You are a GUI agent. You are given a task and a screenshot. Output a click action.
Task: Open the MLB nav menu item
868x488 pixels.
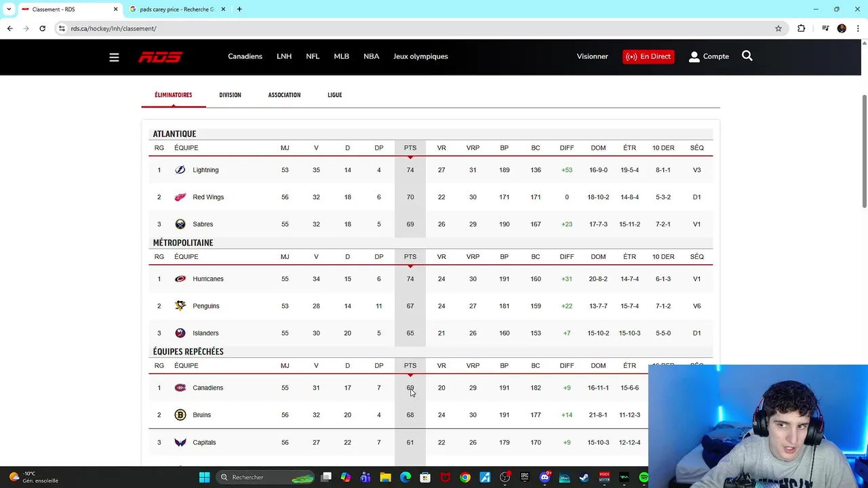coord(341,56)
